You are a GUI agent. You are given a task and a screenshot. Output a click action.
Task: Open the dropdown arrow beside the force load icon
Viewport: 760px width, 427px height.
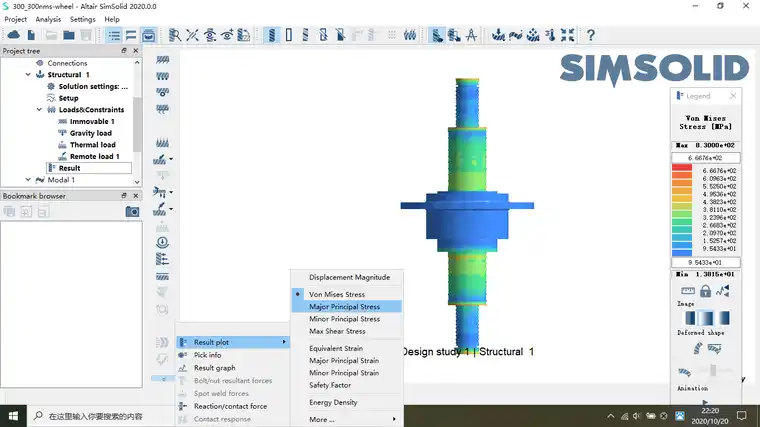[171, 159]
